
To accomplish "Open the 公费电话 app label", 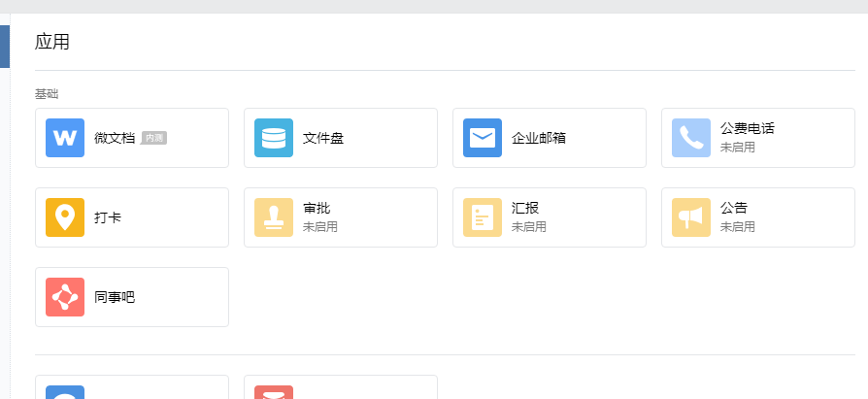I will tap(748, 128).
